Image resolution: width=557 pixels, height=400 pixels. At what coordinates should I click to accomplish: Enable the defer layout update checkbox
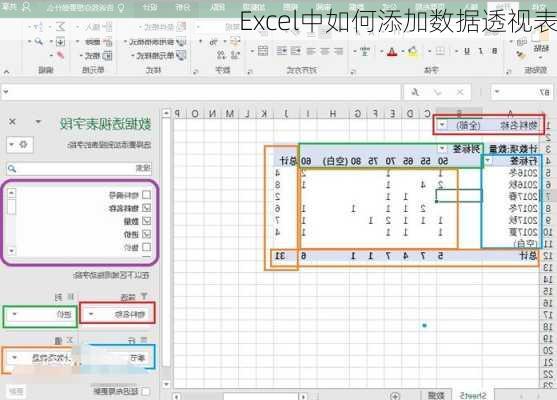145,391
